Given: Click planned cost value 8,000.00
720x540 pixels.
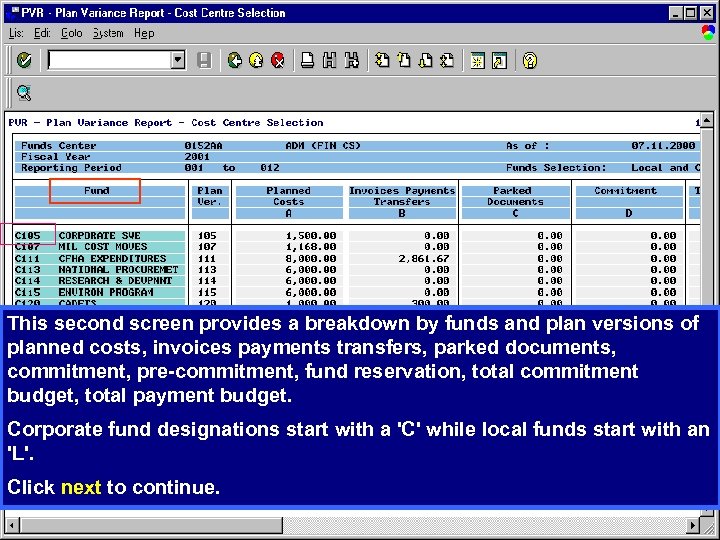Looking at the screenshot, I should 311,259.
